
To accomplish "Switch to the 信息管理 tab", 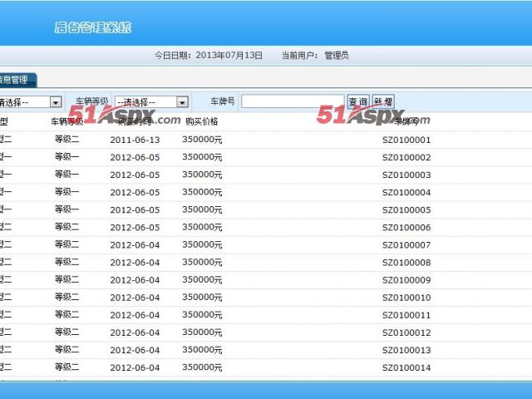I will pos(17,80).
